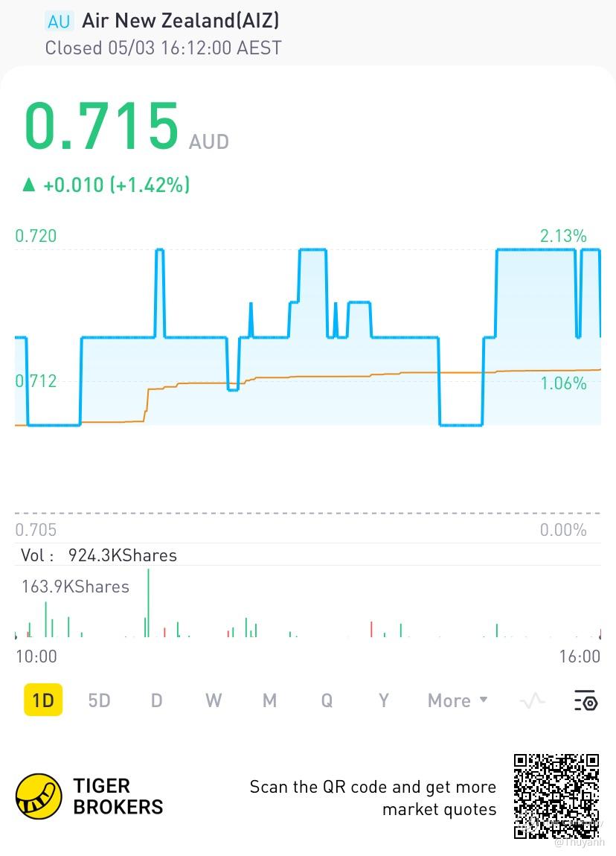Tap the tallest green volume bar

pos(148,603)
